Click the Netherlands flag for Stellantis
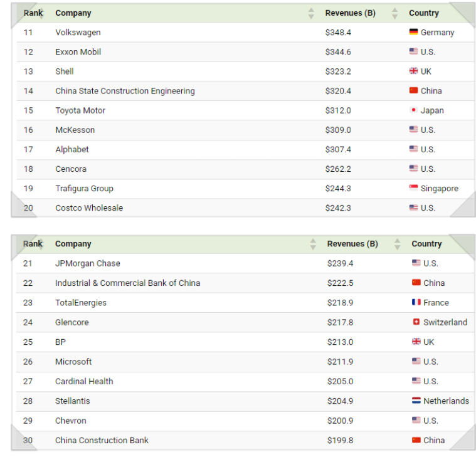 click(x=416, y=400)
